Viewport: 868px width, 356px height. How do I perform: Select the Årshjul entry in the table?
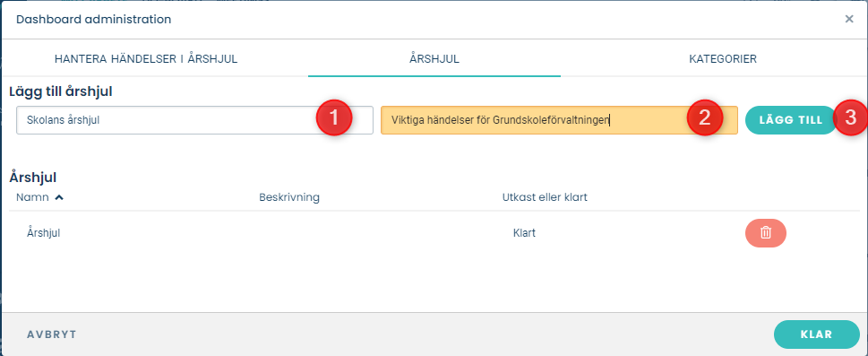[44, 233]
